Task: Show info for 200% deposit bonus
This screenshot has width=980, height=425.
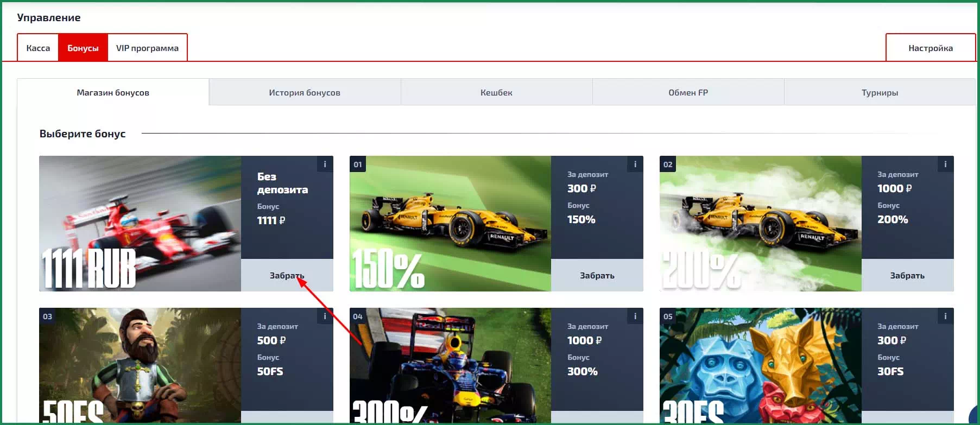Action: pyautogui.click(x=945, y=164)
